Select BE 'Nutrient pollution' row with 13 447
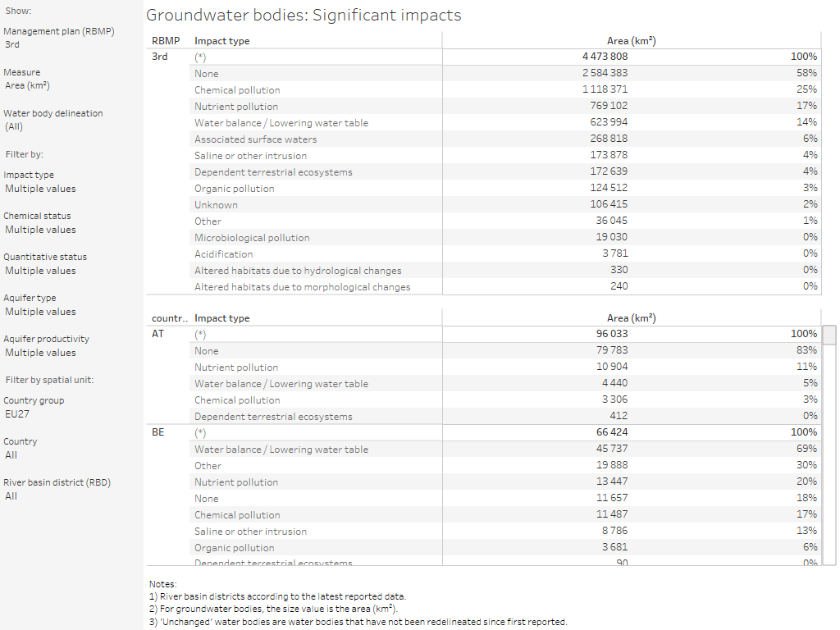Screen dimensions: 840x630 (505, 482)
